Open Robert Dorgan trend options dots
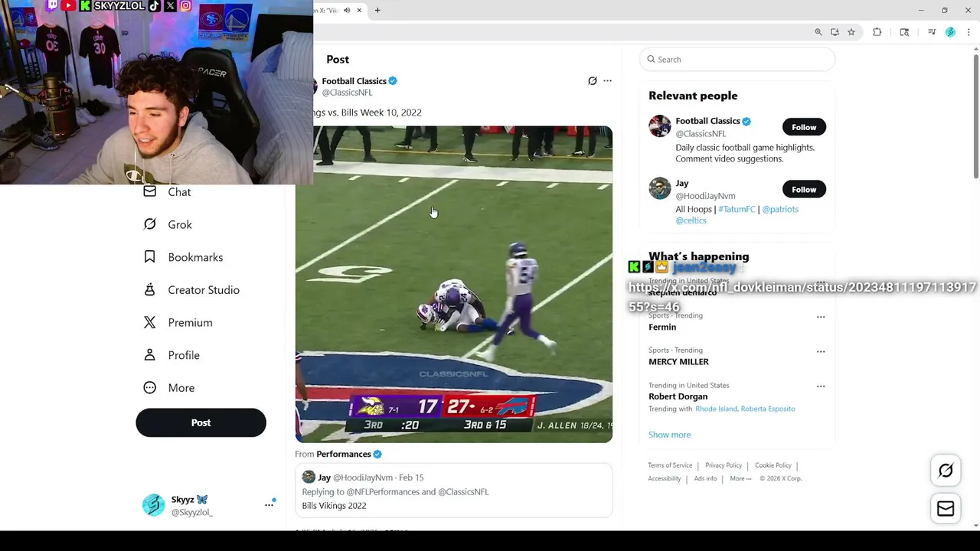This screenshot has width=980, height=551. tap(821, 386)
